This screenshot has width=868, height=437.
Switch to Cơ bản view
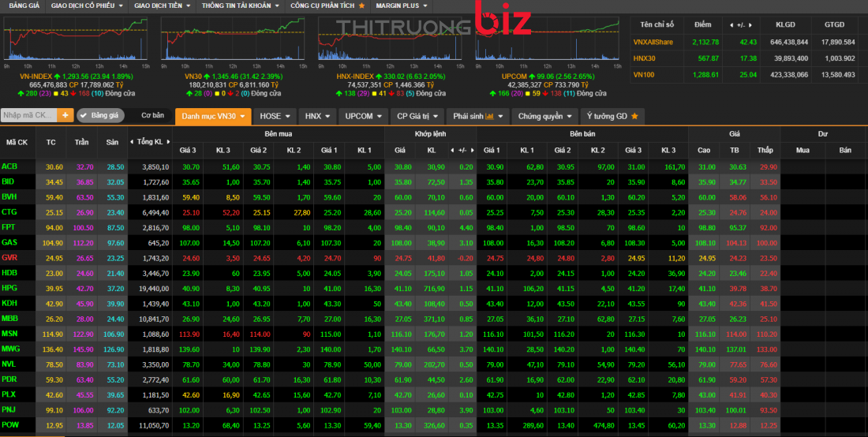coord(153,115)
